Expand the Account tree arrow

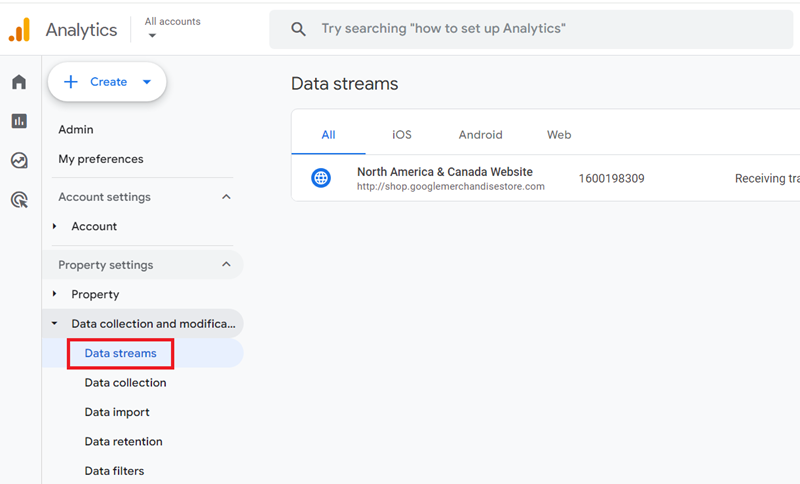click(55, 226)
